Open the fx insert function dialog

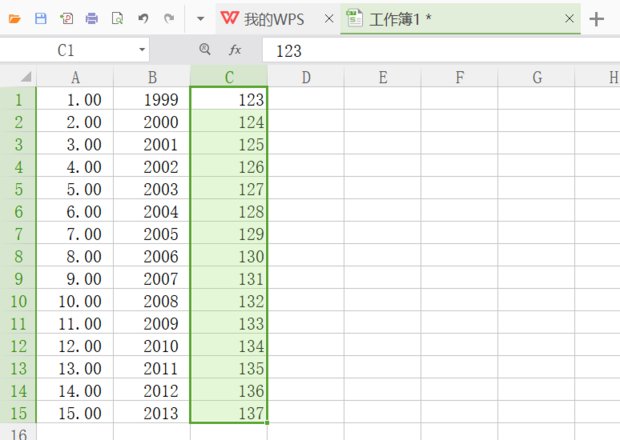click(235, 49)
